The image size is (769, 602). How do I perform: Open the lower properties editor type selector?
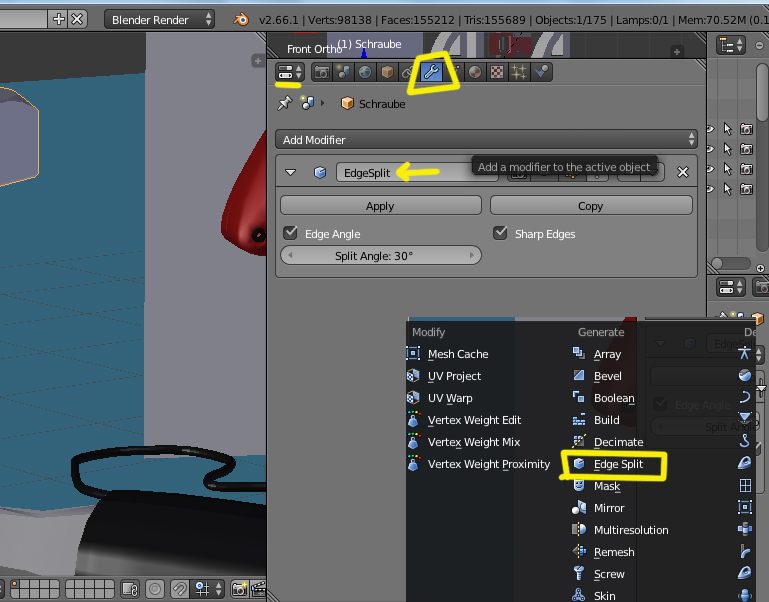(730, 287)
